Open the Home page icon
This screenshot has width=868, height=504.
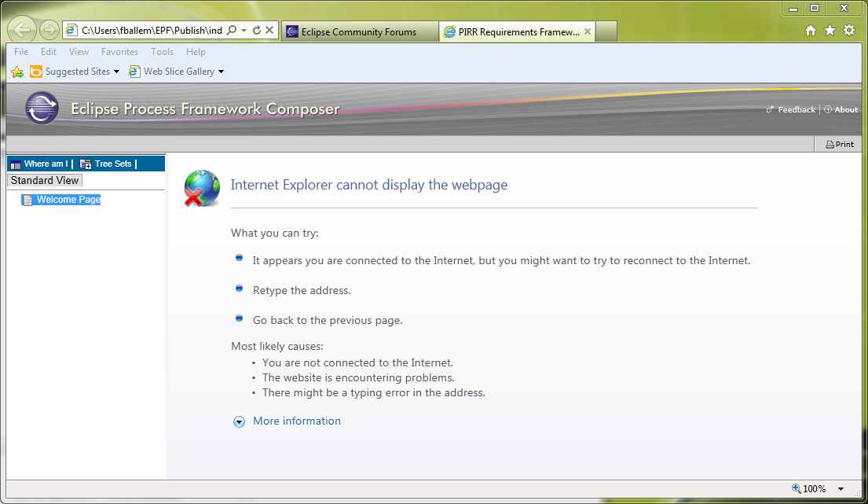tap(811, 31)
